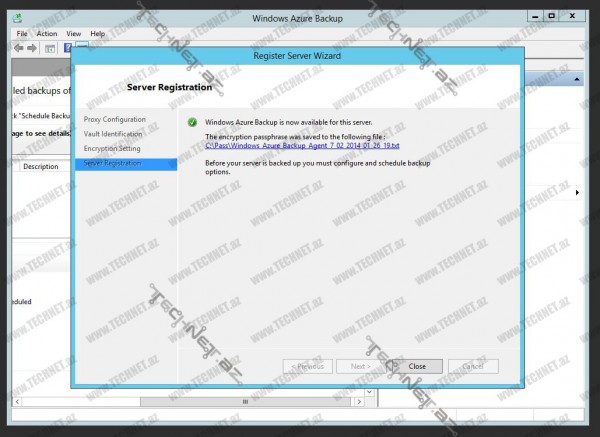Click the 'Before your server is backed up' text
600x437 pixels.
click(x=318, y=167)
